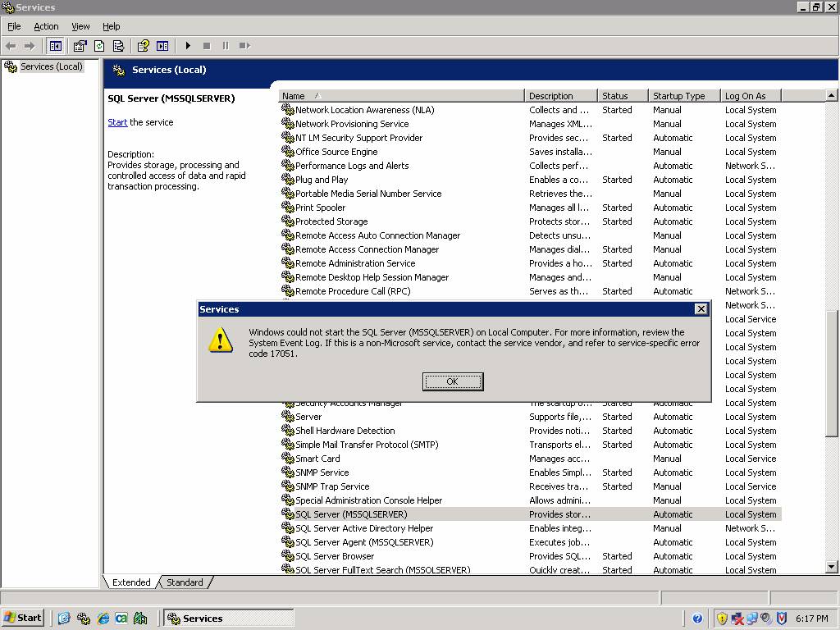Toggle the Show/Hide Action Pane toolbar icon
This screenshot has height=630, width=840.
pos(162,46)
